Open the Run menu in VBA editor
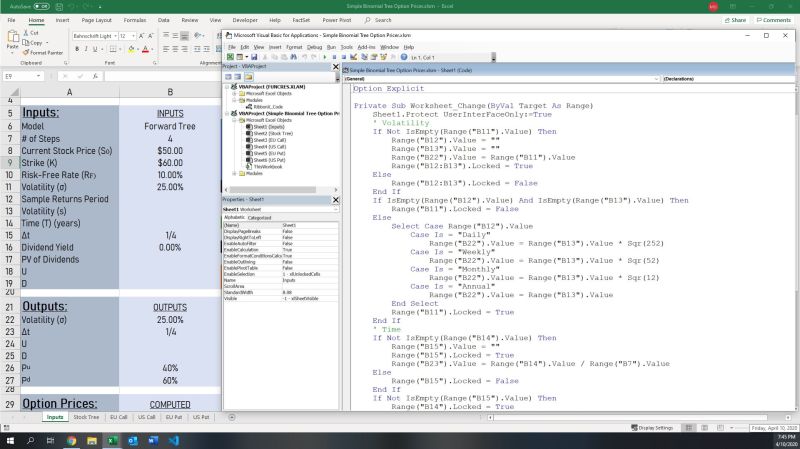Viewport: 800px width, 449px height. click(331, 47)
